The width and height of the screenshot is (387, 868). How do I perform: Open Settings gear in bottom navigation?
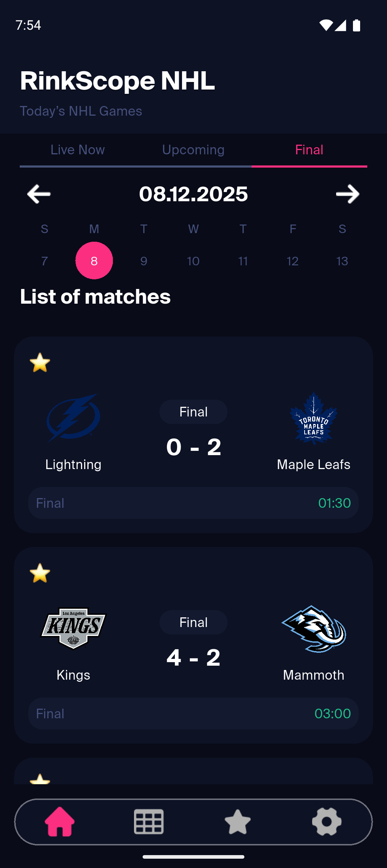pos(326,821)
